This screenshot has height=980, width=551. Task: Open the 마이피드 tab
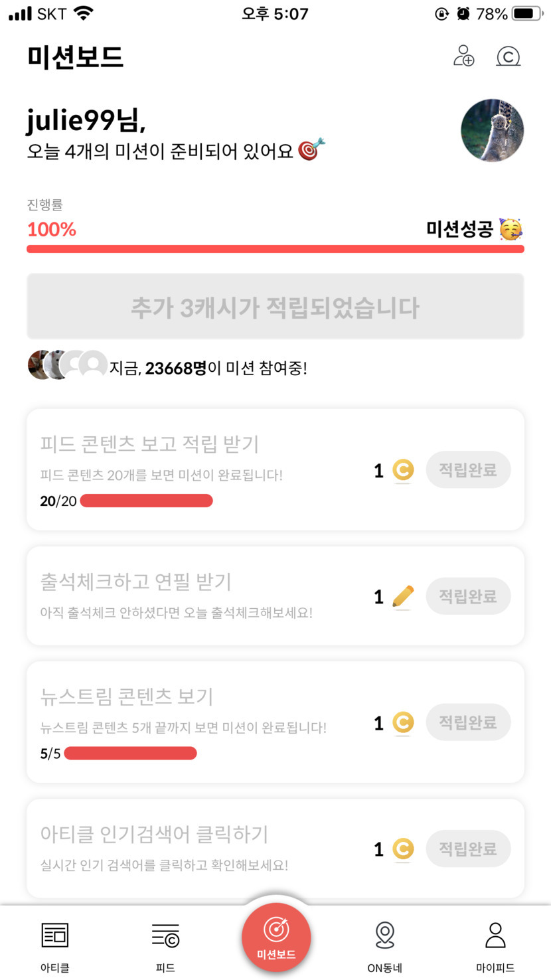[495, 945]
